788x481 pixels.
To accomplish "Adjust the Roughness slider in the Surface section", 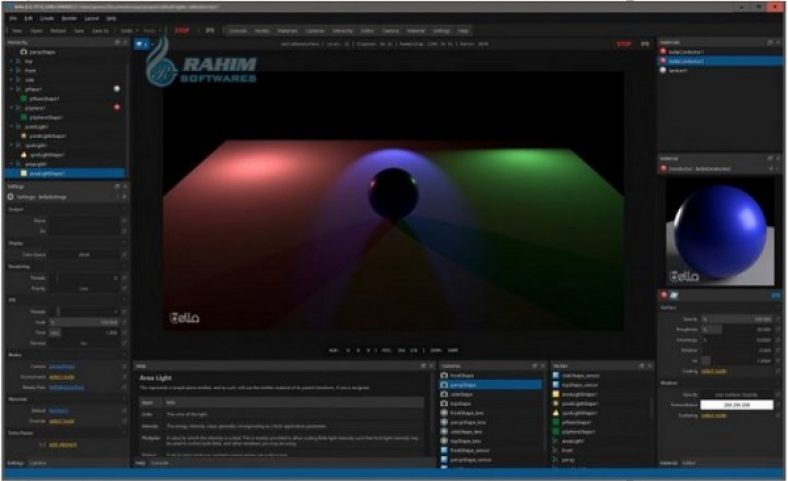I will [x=737, y=330].
